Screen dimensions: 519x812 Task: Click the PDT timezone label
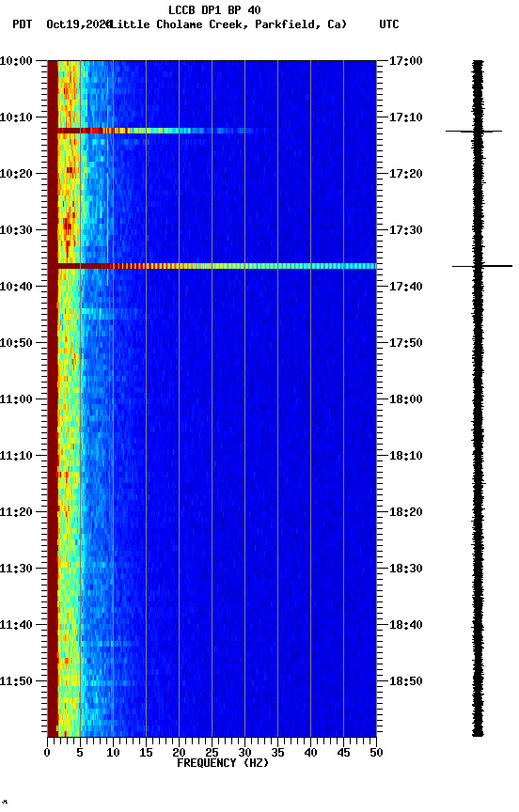23,24
